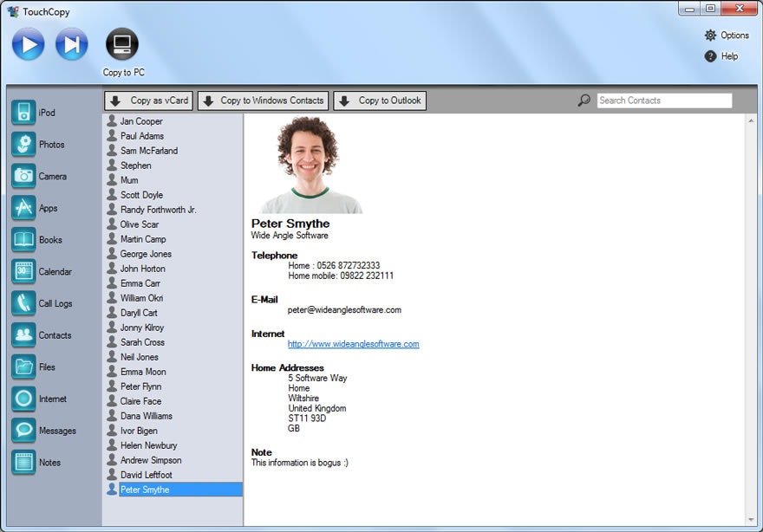Image resolution: width=763 pixels, height=532 pixels.
Task: Click the Next track skip button
Action: [x=71, y=44]
